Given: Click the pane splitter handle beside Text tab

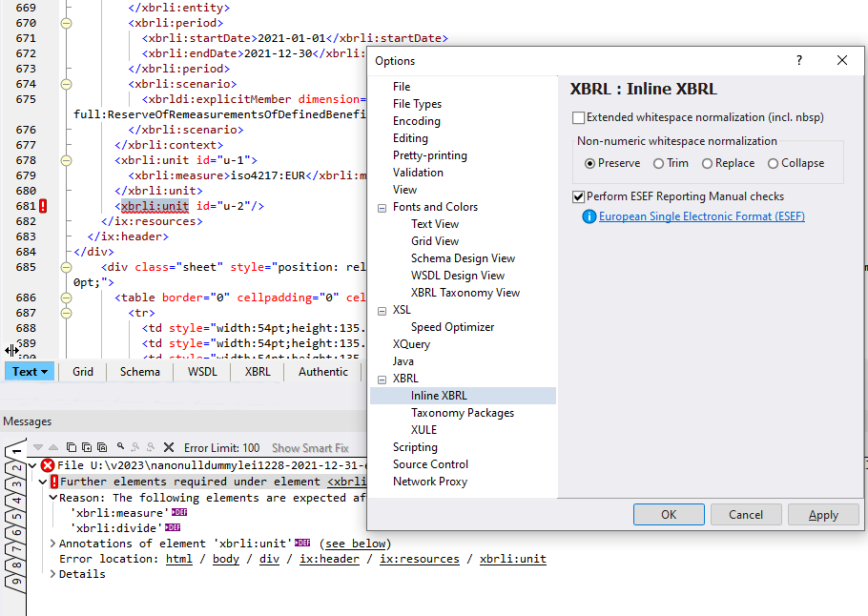Looking at the screenshot, I should click(12, 351).
